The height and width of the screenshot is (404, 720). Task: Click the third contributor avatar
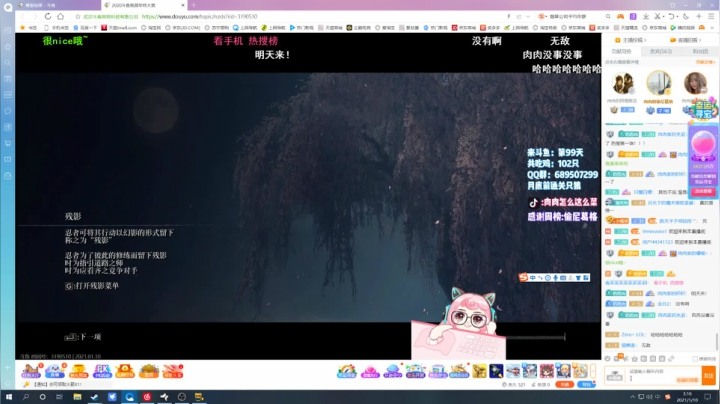tap(695, 83)
